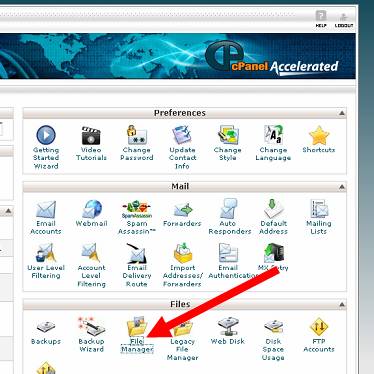The height and width of the screenshot is (374, 374).
Task: Open Legacy File Manager
Action: (182, 339)
